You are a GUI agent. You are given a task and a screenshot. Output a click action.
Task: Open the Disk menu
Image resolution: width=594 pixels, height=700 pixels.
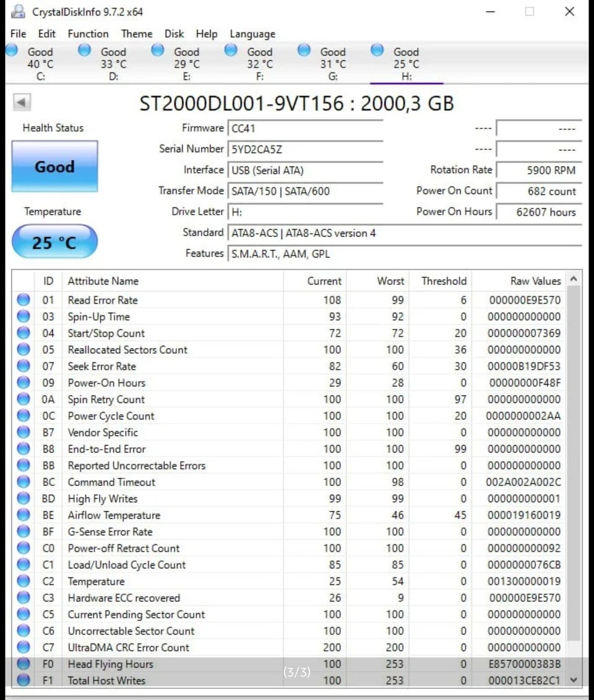click(x=174, y=34)
